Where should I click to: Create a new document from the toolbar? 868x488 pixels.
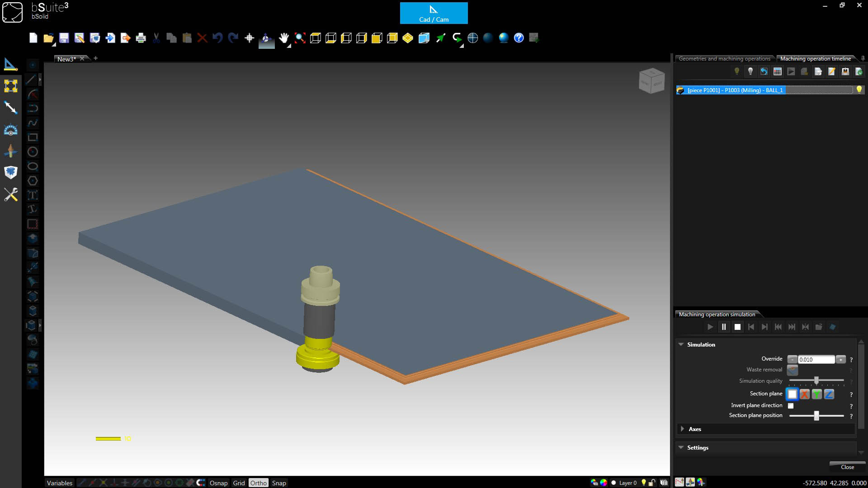(x=33, y=38)
